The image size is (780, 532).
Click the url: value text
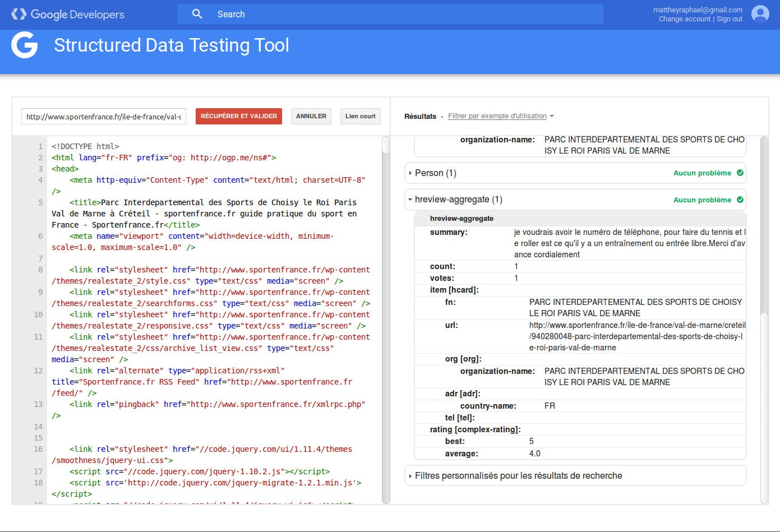(638, 336)
